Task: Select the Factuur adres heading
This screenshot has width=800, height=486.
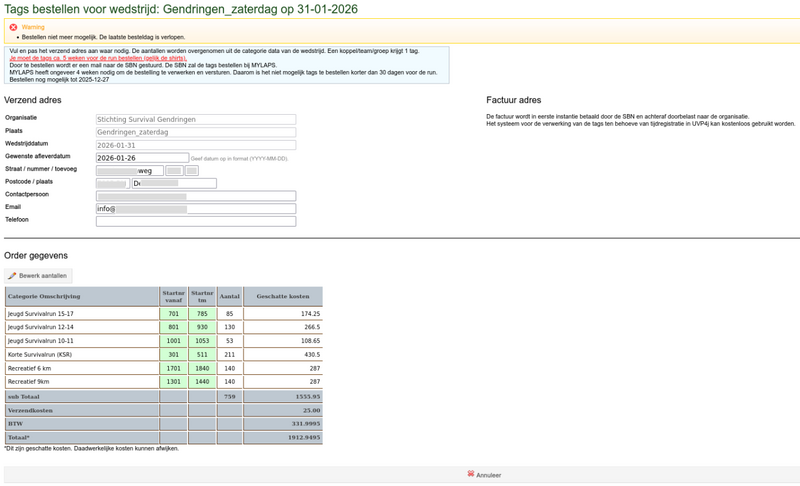Action: [513, 100]
